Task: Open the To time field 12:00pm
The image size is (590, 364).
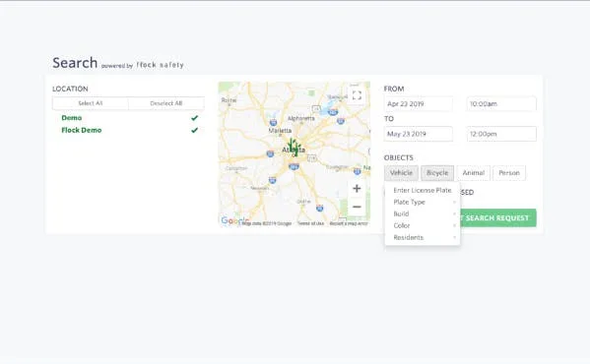Action: tap(501, 134)
